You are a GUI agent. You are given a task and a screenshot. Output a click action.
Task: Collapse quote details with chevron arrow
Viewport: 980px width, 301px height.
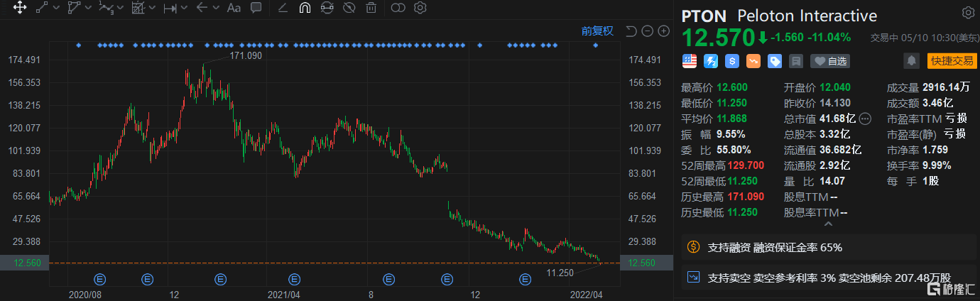pos(828,224)
